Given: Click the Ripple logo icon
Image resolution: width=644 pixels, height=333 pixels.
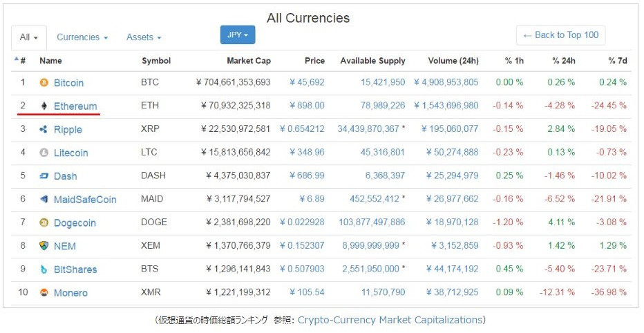Looking at the screenshot, I should point(44,130).
